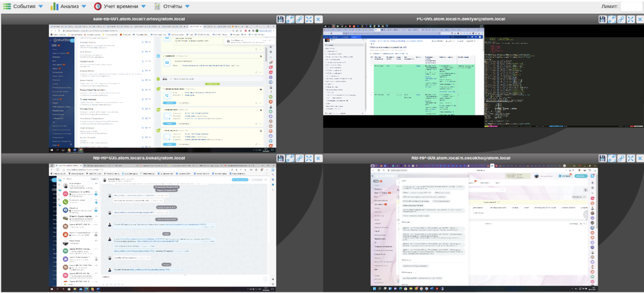Toggle fit-to-window for the r.orlov panel
Image resolution: width=644 pixels, height=293 pixels.
point(290,19)
